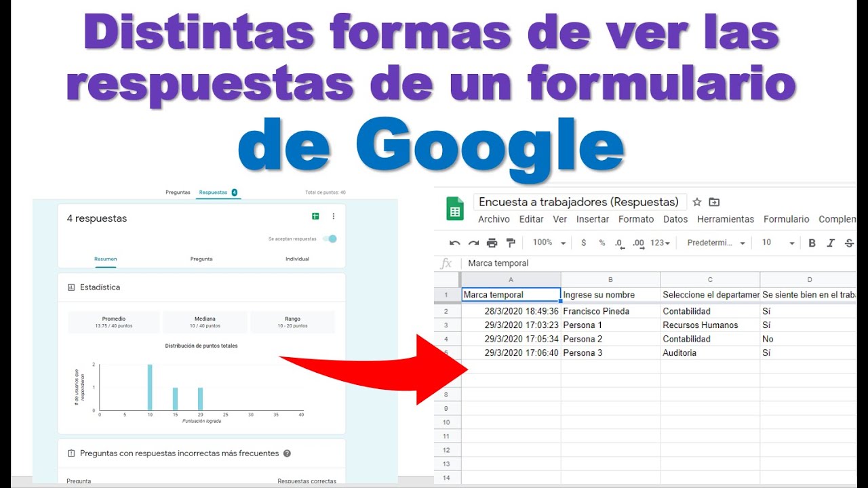Select cell 'Marca temporal' in A1
This screenshot has height=488, width=868.
click(x=511, y=295)
